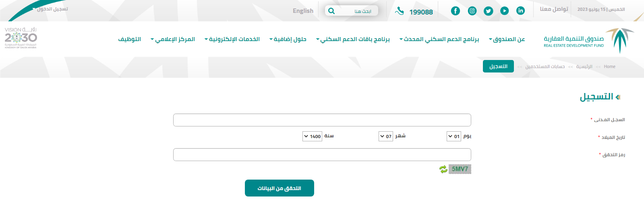Open the day dropdown showing 01
644x211 pixels.
pos(454,137)
